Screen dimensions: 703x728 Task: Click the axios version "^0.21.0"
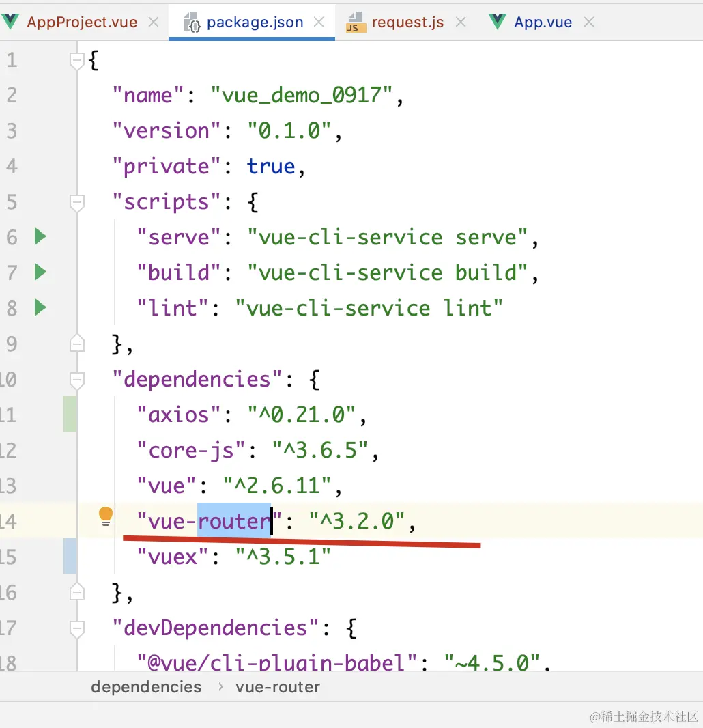[302, 415]
